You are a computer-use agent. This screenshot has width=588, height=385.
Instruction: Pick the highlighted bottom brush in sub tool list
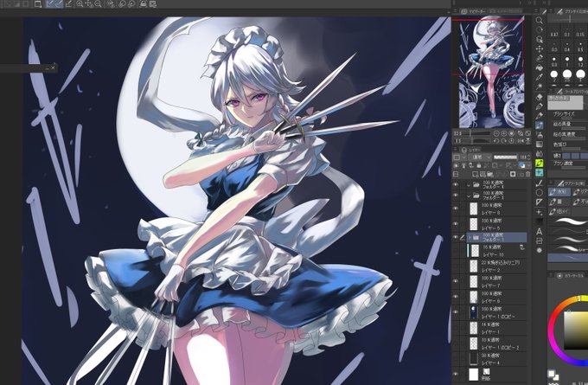tap(568, 258)
